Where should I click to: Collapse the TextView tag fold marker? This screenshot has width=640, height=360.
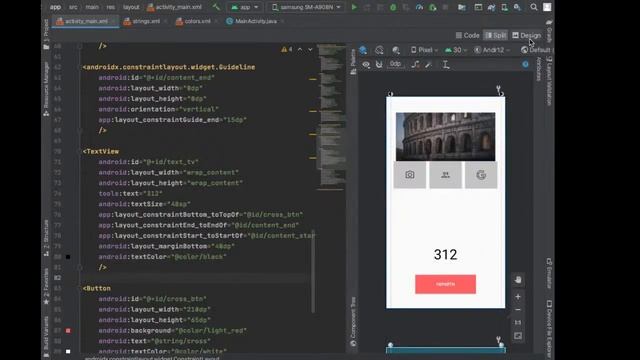coord(80,151)
